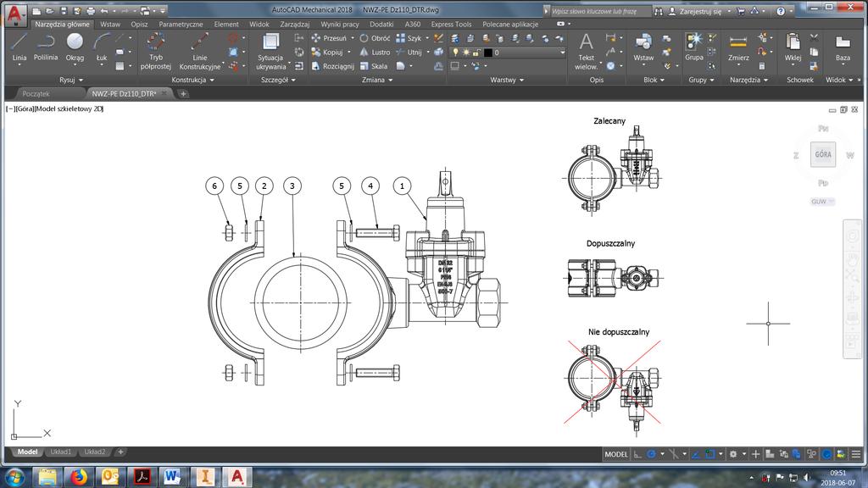This screenshot has height=488, width=868.
Task: Expand the Narzędzia panel
Action: click(748, 80)
